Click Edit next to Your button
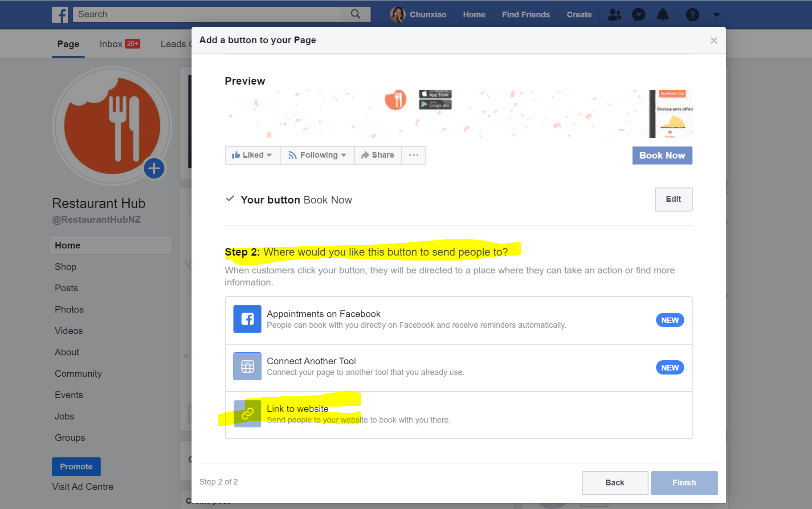 coord(673,199)
